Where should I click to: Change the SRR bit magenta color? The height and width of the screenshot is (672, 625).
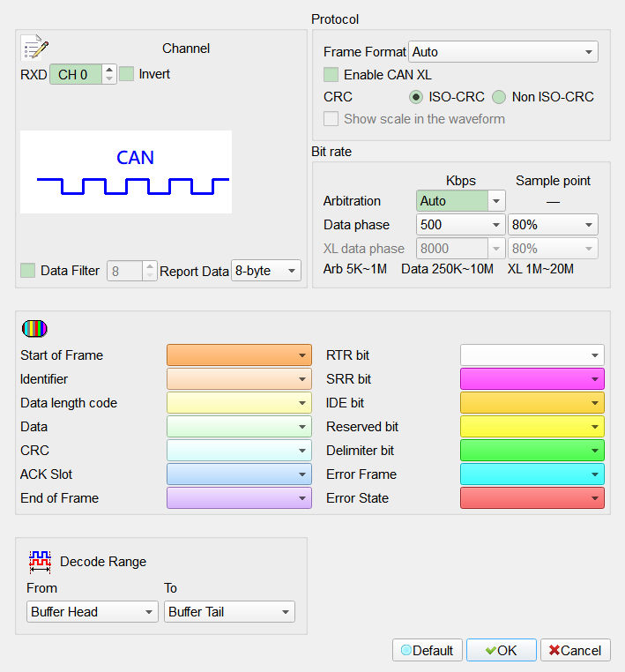coord(532,379)
